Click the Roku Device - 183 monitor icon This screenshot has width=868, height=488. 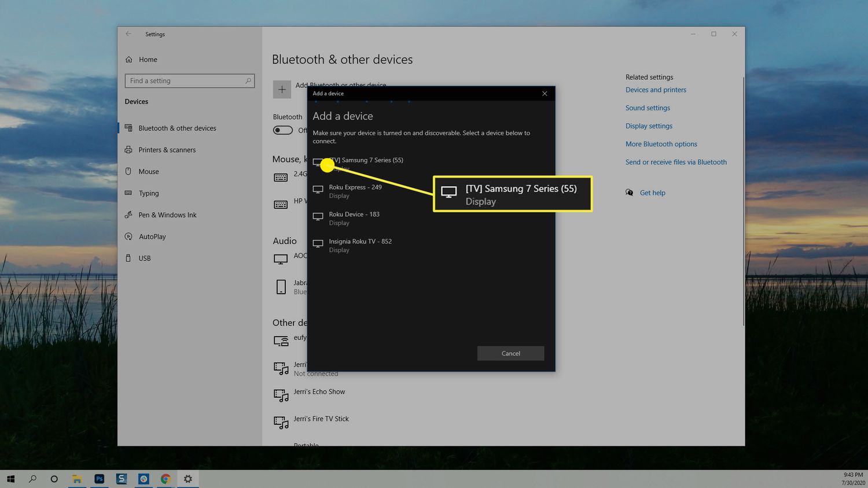point(318,217)
